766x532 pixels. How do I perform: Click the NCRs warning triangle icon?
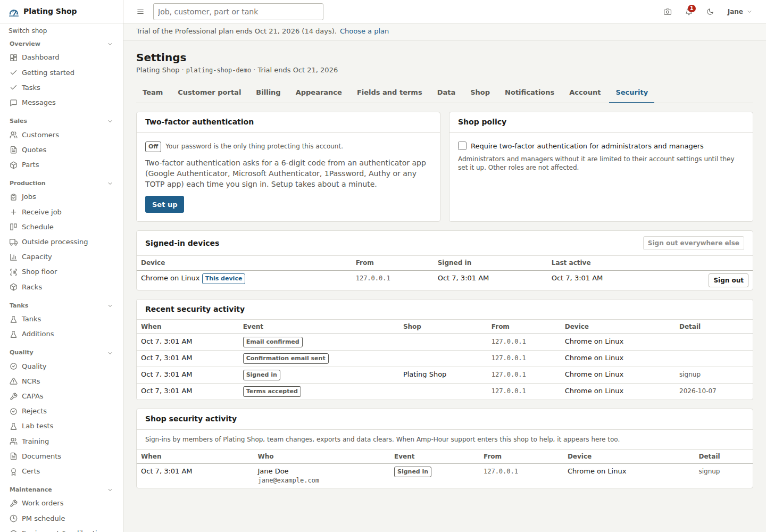14,381
